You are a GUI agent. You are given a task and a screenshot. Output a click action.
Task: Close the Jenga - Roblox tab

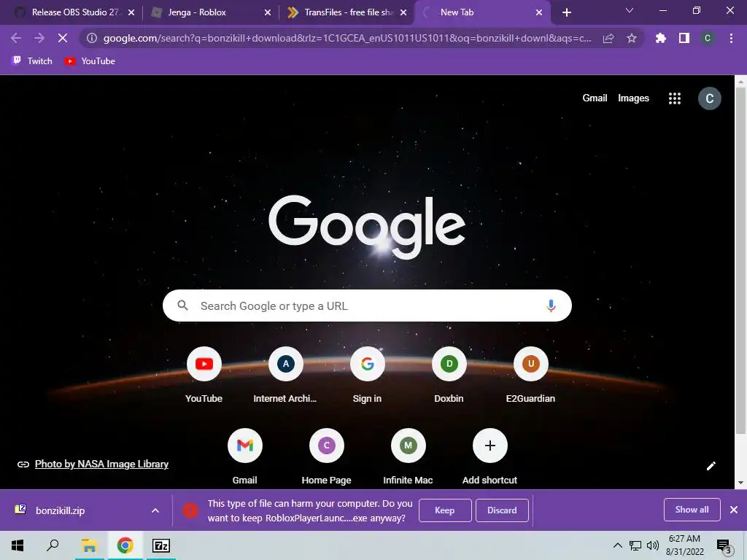click(268, 12)
